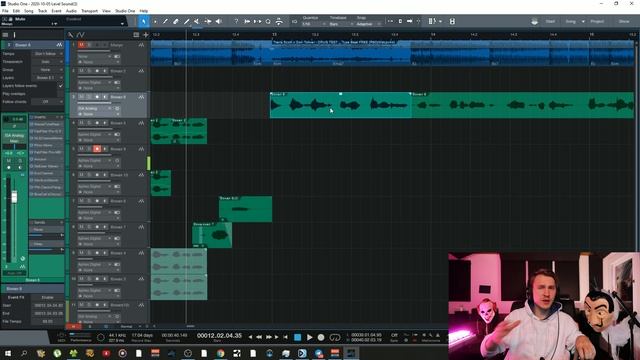The width and height of the screenshot is (640, 360).
Task: Click the Quantize IQ icon
Action: [295, 21]
